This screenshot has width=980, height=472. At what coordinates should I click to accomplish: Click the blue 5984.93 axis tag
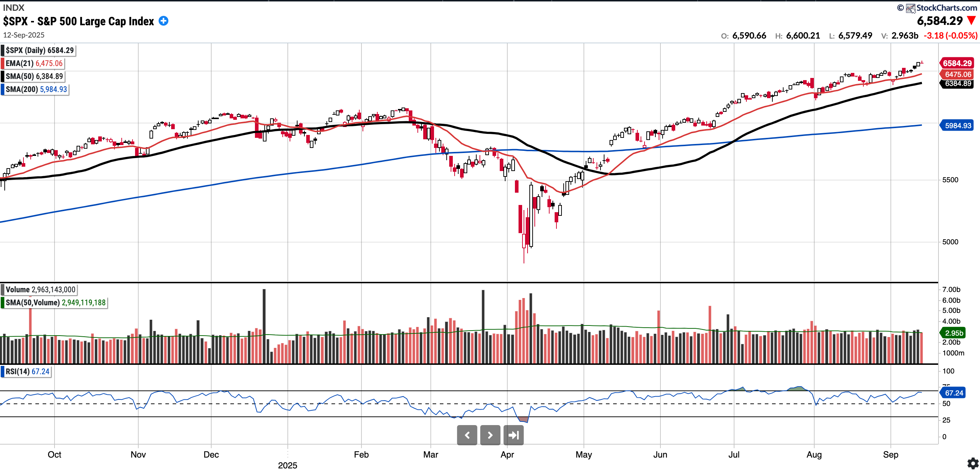pyautogui.click(x=958, y=126)
